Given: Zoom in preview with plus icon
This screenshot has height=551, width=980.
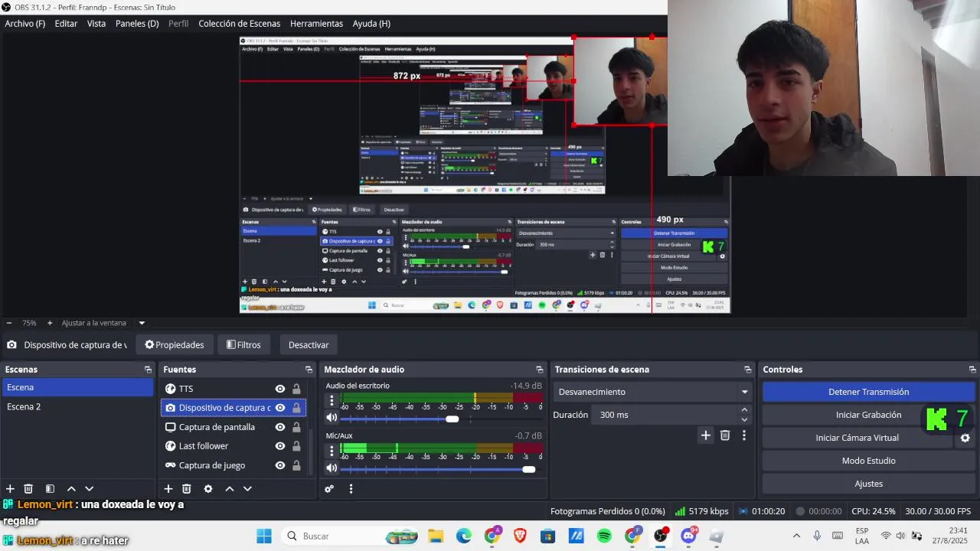Looking at the screenshot, I should (50, 323).
